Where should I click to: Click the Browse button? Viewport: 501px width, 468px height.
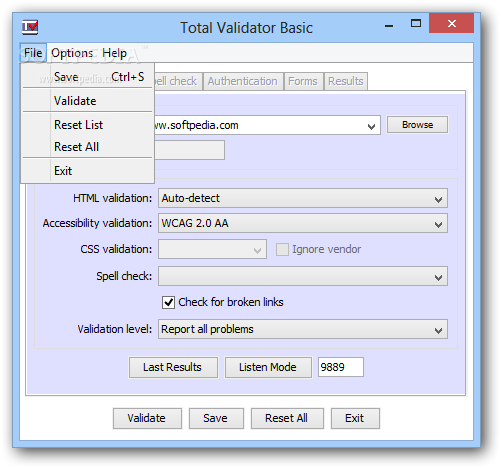click(417, 125)
